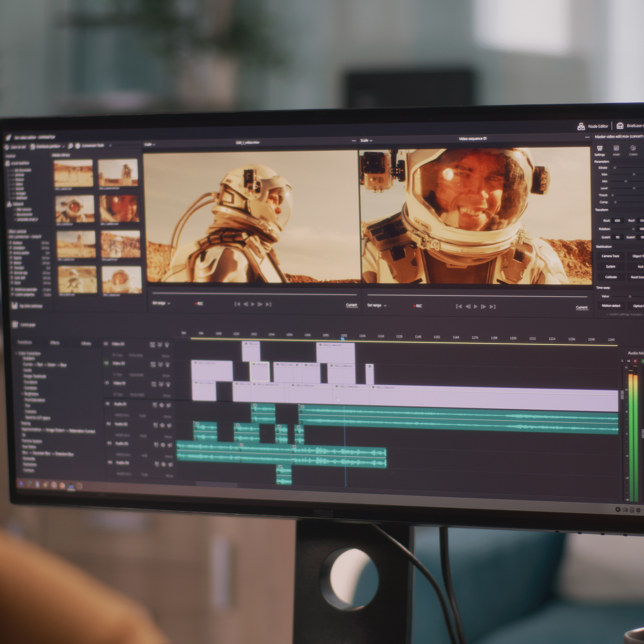Click the speaker icon on Audio 01 track
Viewport: 644px width, 644px height.
(x=169, y=405)
